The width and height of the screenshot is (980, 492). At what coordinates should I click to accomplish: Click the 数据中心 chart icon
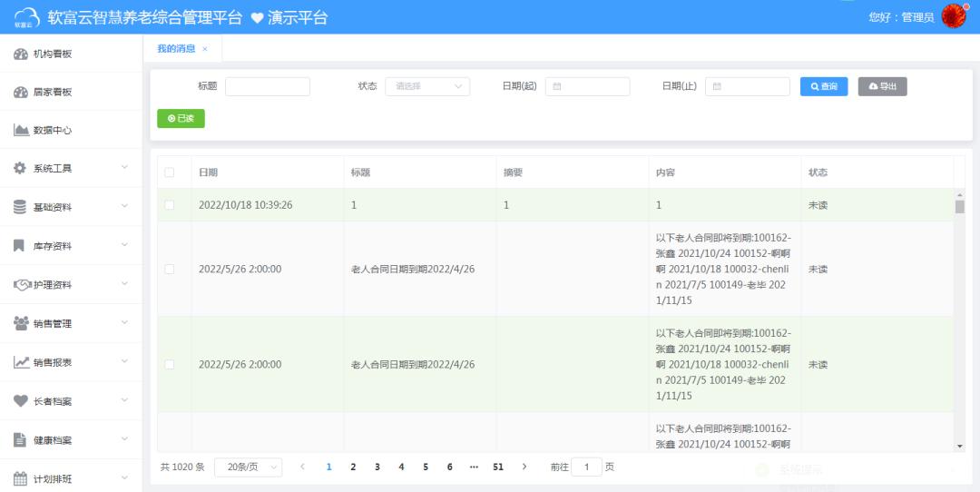click(21, 130)
